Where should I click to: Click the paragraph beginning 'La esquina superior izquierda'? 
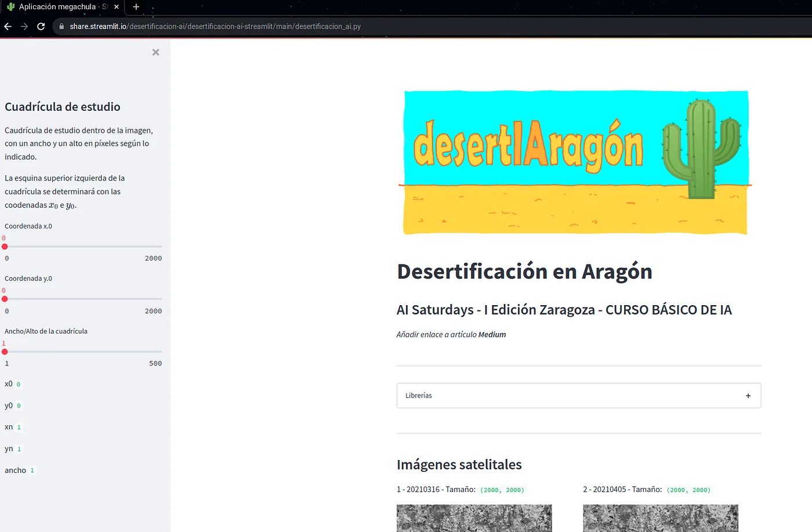click(x=65, y=191)
